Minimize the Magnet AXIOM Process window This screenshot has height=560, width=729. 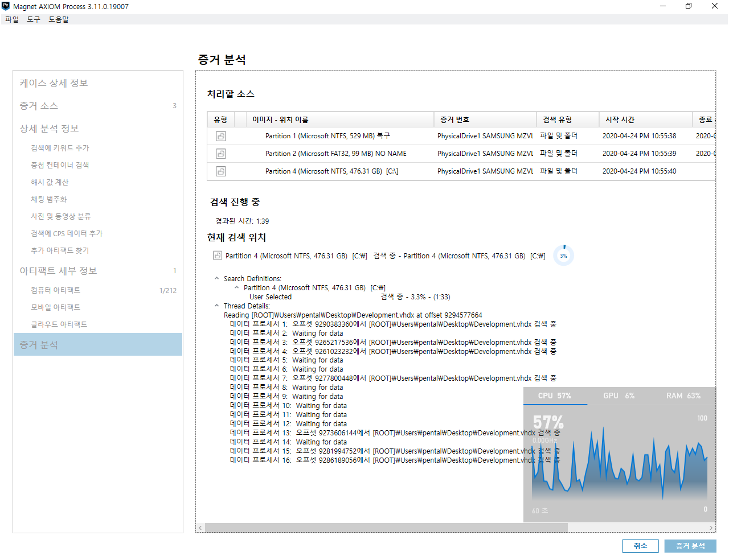pyautogui.click(x=662, y=6)
